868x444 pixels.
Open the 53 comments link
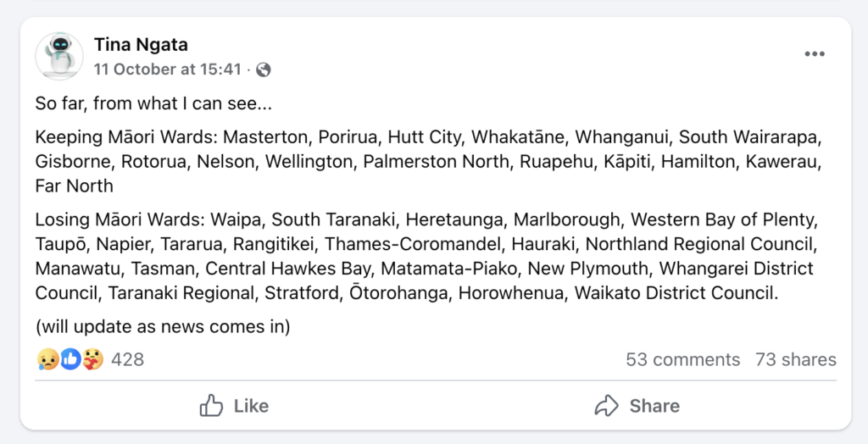coord(682,359)
